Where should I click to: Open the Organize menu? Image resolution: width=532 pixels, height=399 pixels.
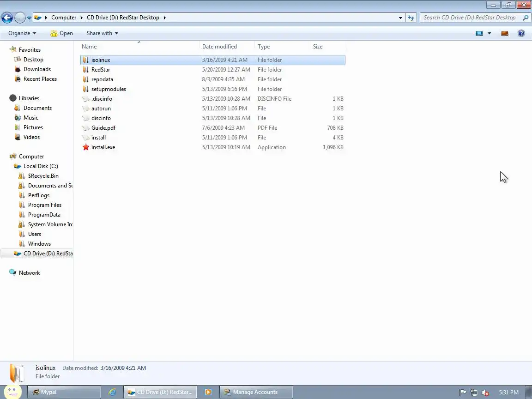coord(22,33)
